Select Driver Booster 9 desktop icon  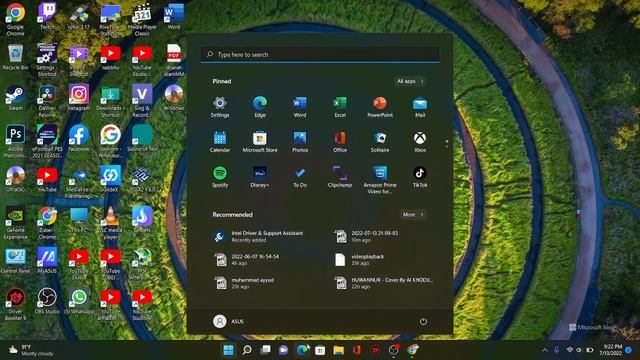pyautogui.click(x=15, y=304)
